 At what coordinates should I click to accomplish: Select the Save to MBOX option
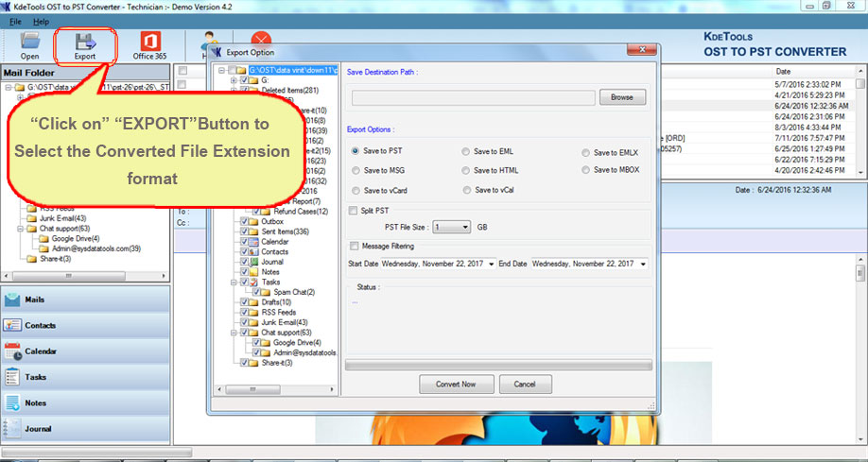click(586, 170)
